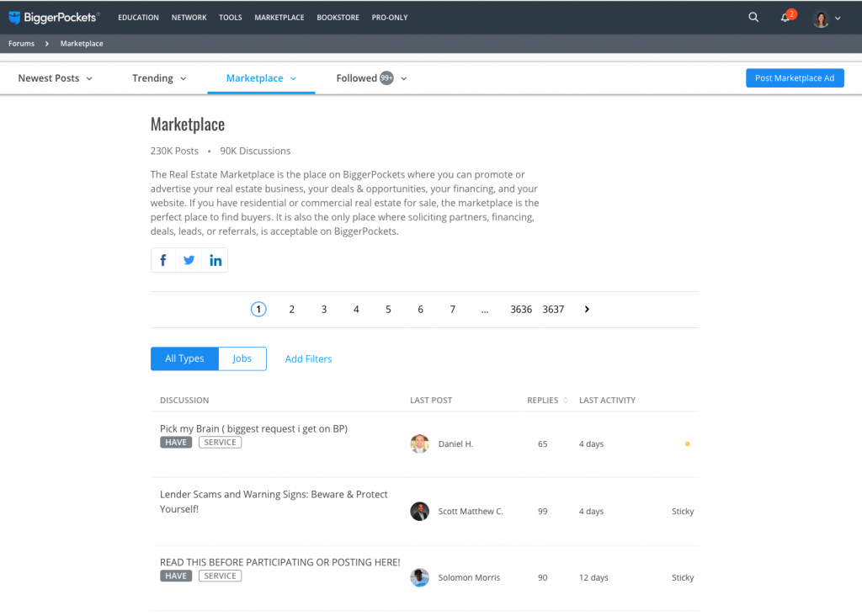Go to next page with arrow
This screenshot has height=616, width=862.
pyautogui.click(x=587, y=310)
